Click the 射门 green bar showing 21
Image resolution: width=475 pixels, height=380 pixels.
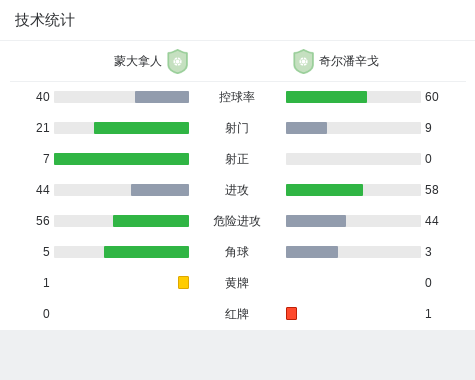141,128
